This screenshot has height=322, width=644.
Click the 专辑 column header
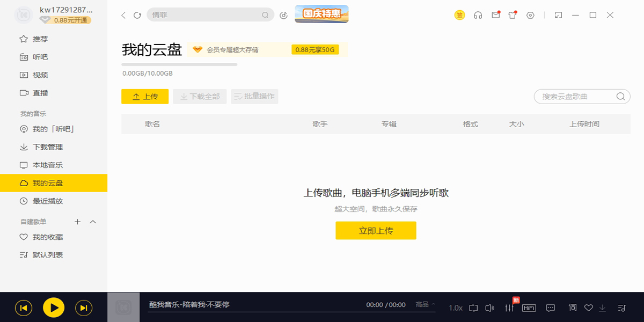click(x=389, y=124)
